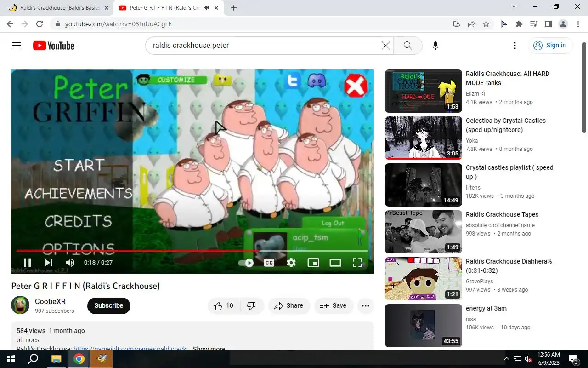Enable miniplayer mode
Image resolution: width=588 pixels, height=368 pixels.
click(x=313, y=263)
